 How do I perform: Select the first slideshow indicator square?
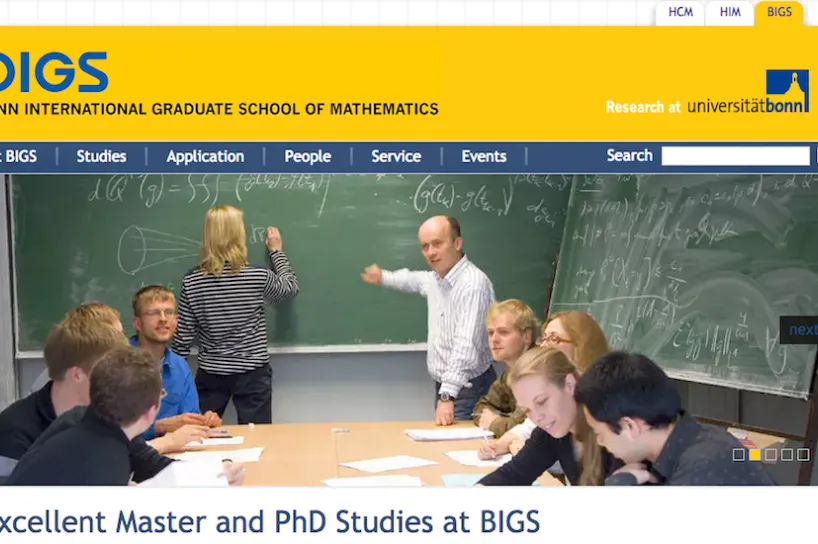738,455
